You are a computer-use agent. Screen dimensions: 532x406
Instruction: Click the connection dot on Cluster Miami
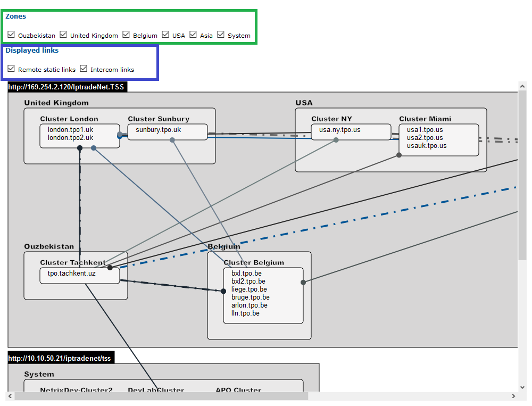(x=398, y=155)
